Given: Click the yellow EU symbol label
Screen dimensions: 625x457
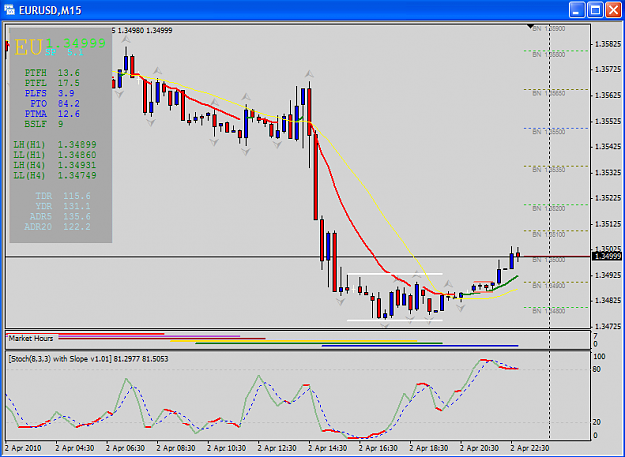Looking at the screenshot, I should (29, 47).
